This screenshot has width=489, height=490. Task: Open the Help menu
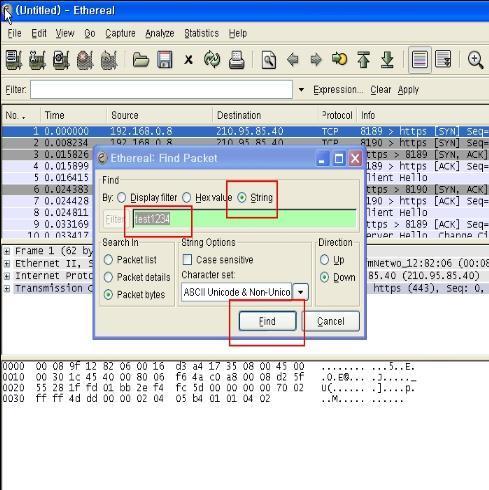coord(238,33)
